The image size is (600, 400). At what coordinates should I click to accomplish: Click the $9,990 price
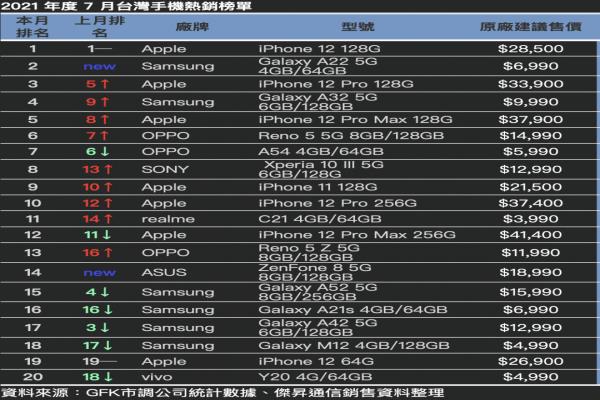tap(530, 102)
